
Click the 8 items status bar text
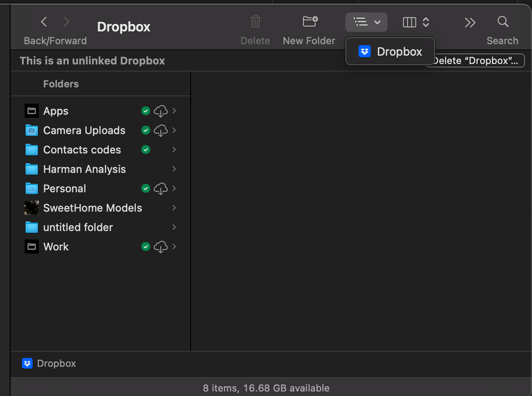(266, 388)
